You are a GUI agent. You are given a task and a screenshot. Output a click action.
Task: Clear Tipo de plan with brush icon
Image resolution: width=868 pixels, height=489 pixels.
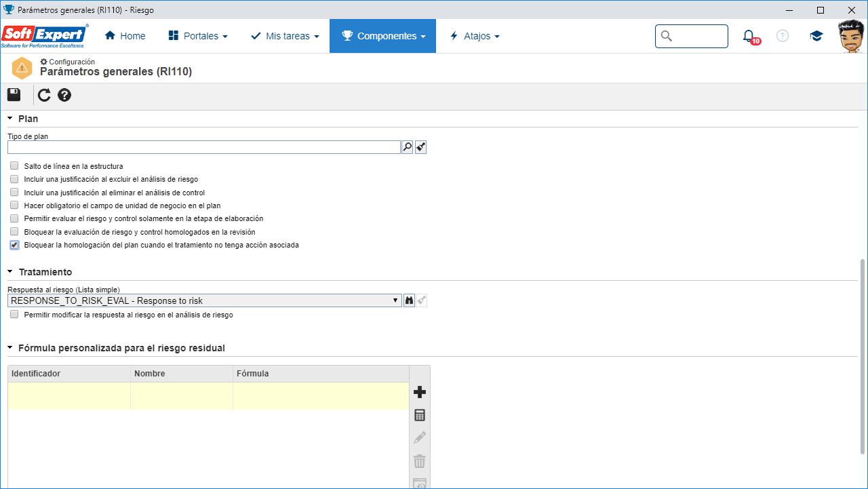[421, 147]
